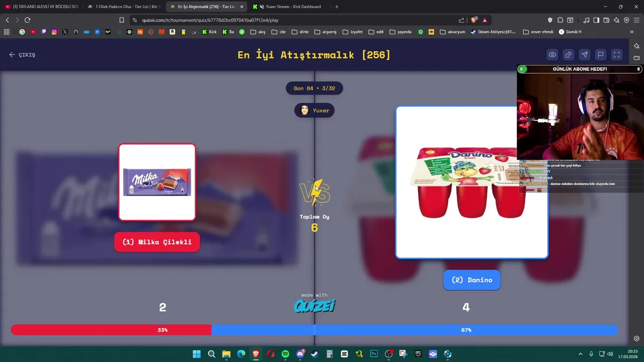Open Photoshop from taskbar
Image resolution: width=644 pixels, height=362 pixels.
pos(374,354)
